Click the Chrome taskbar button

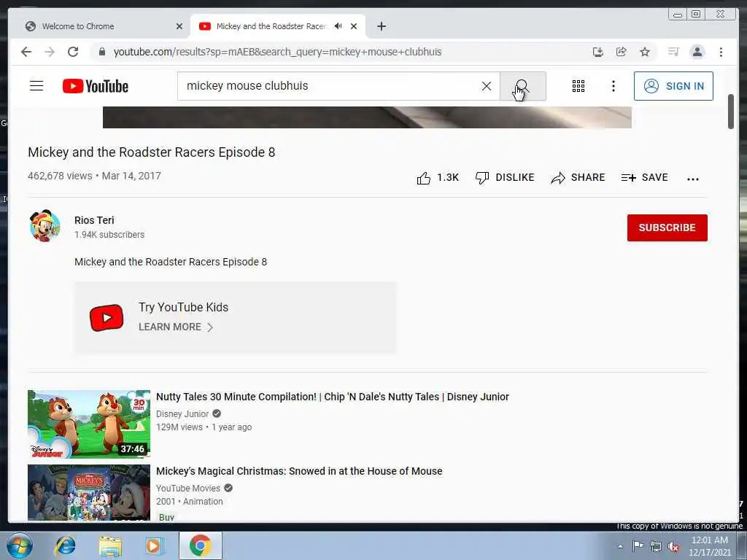coord(201,545)
